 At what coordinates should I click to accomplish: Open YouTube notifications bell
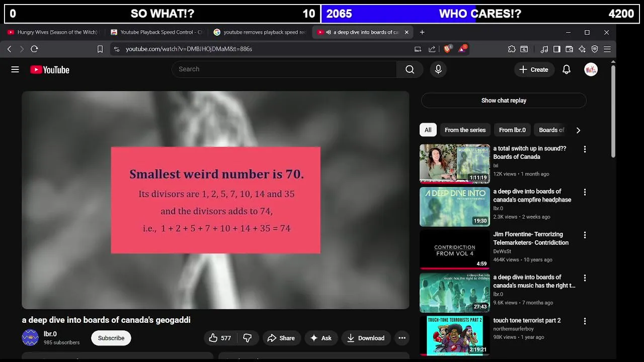567,69
